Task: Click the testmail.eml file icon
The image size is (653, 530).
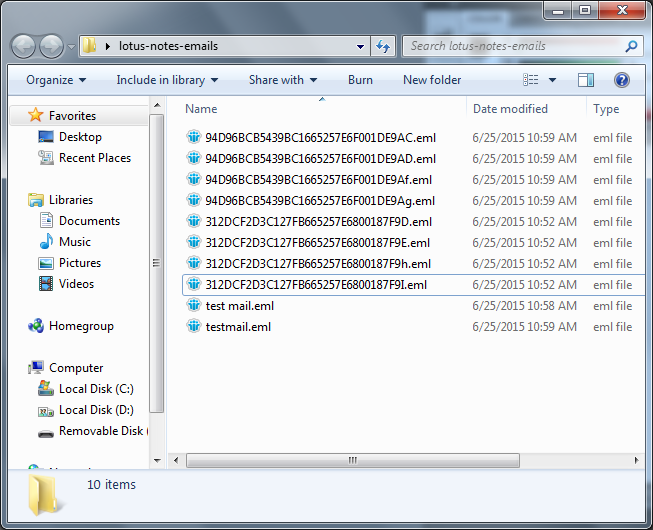Action: [x=193, y=326]
